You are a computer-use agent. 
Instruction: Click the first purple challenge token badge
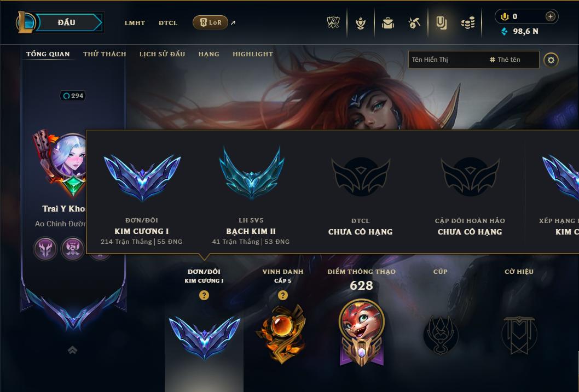(45, 248)
